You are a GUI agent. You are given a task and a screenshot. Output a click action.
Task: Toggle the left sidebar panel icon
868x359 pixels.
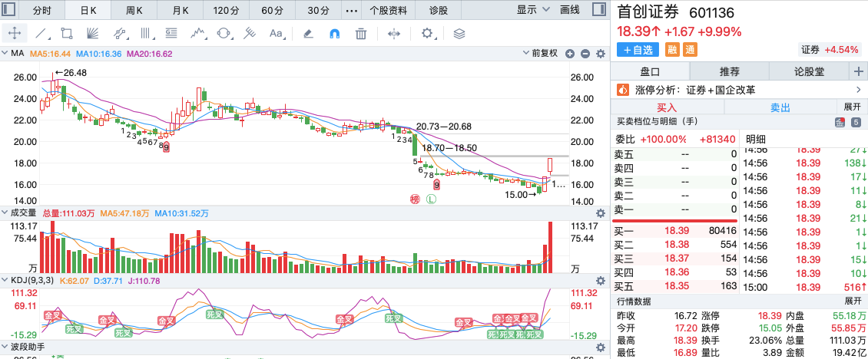pos(9,9)
